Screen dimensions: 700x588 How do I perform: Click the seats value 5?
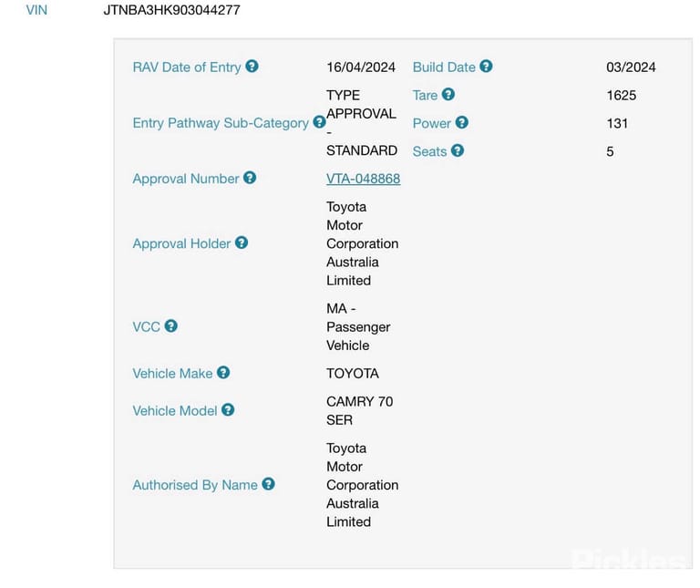coord(610,151)
